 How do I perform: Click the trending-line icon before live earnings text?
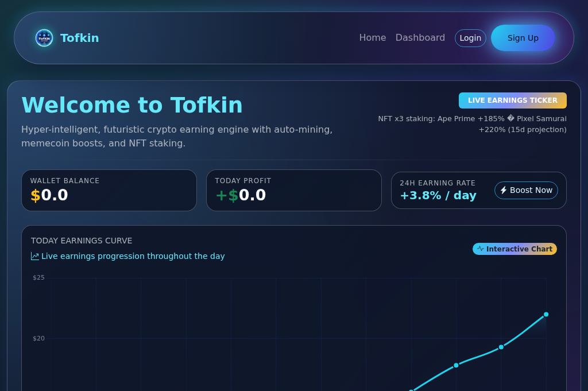[34, 256]
